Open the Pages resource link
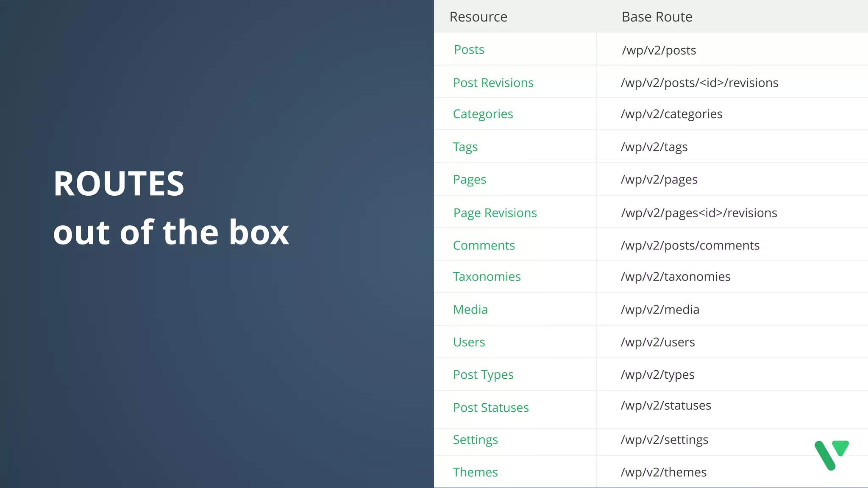This screenshot has height=488, width=868. [469, 180]
